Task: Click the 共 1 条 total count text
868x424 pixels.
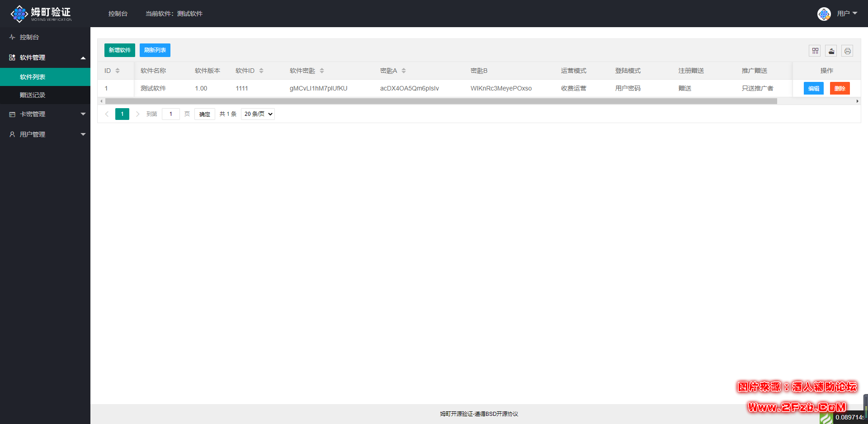Action: 228,114
